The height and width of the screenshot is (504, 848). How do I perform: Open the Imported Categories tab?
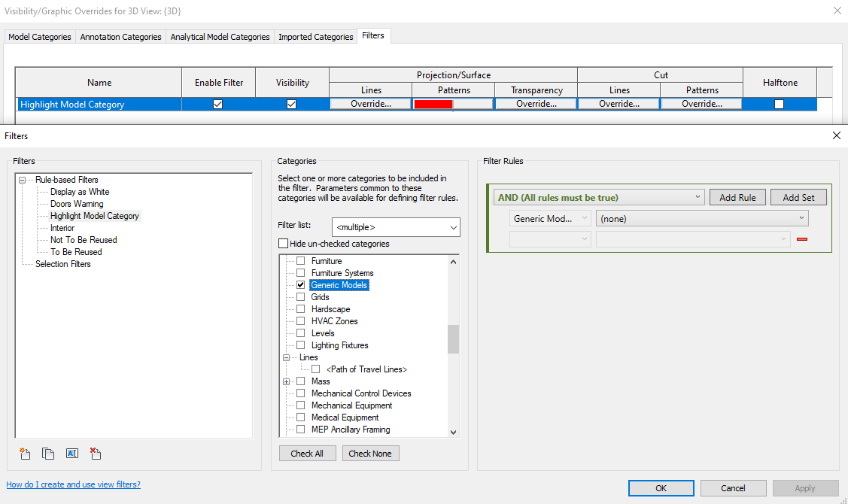click(315, 36)
